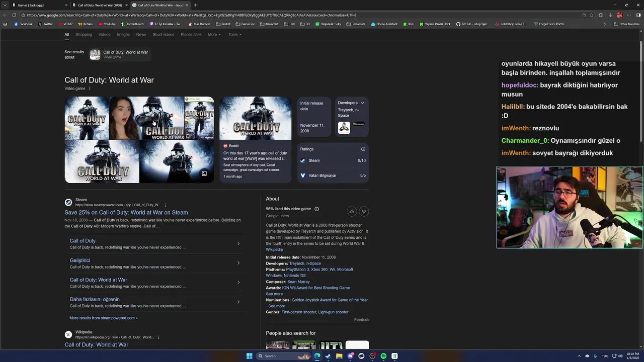Select the Videos search tab
The width and height of the screenshot is (644, 362).
[104, 35]
